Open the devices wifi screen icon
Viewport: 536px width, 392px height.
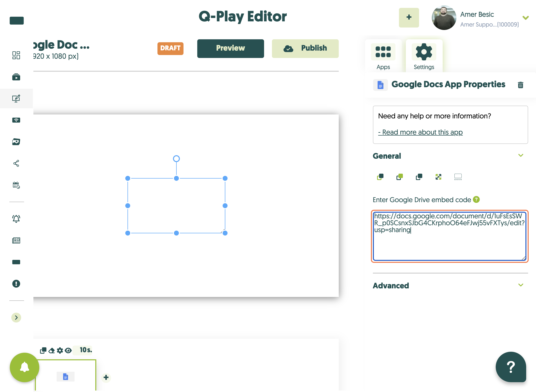[16, 120]
